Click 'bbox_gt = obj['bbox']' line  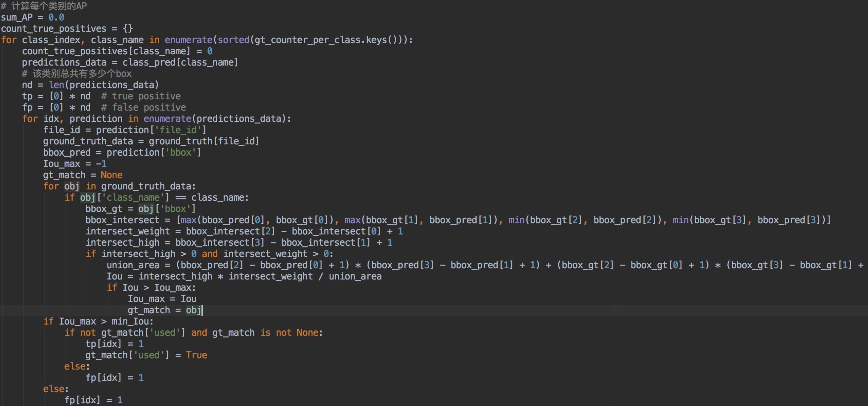click(x=141, y=209)
